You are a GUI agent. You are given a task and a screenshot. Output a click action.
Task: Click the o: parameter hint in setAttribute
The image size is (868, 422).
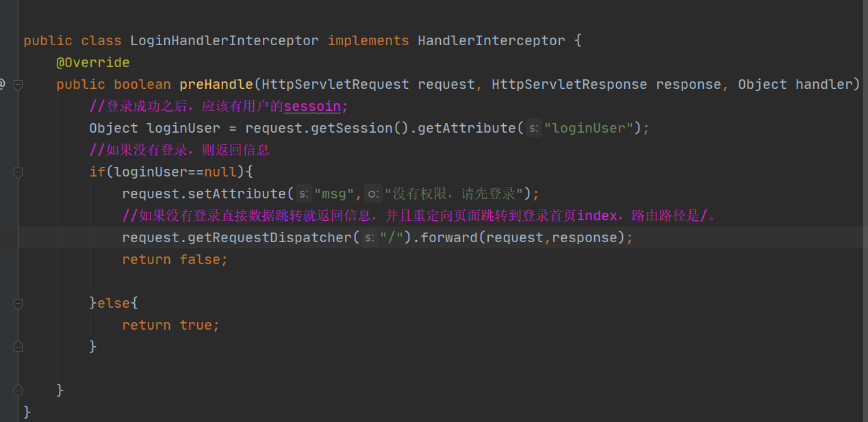point(373,194)
